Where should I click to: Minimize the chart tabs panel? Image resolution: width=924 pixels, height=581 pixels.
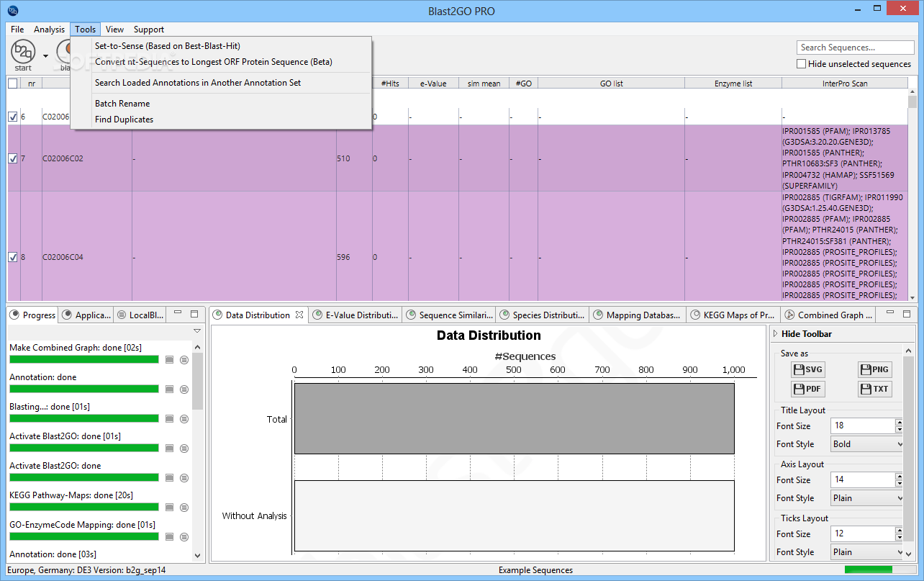892,314
